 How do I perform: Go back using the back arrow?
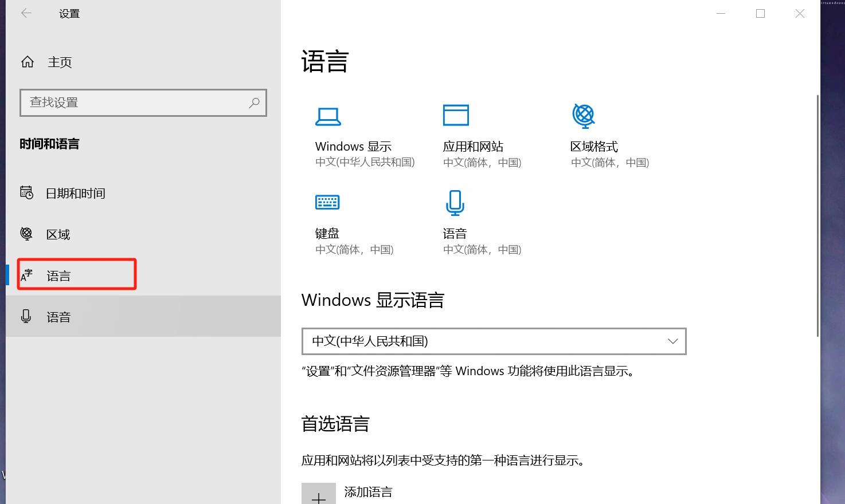tap(26, 13)
